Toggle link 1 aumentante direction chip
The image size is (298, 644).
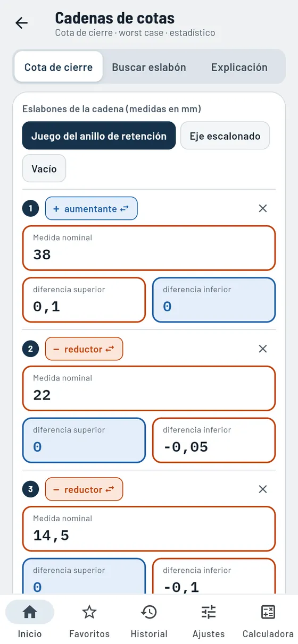point(92,208)
